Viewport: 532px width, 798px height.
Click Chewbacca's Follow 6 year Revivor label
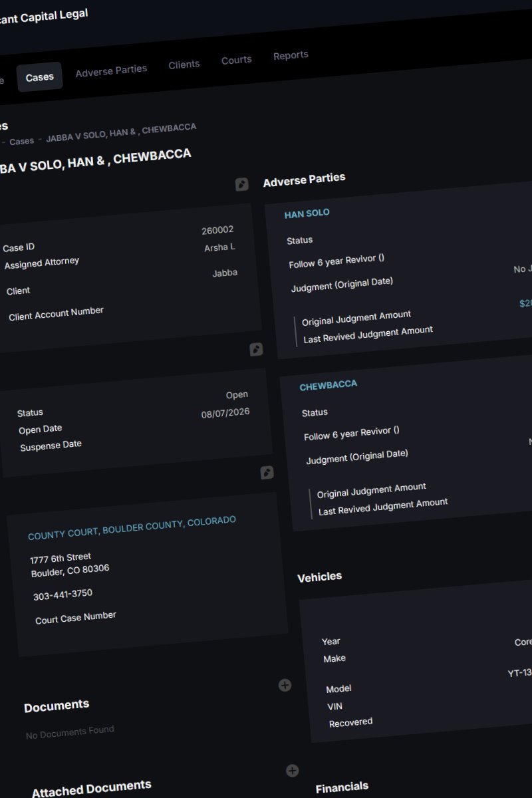point(352,434)
